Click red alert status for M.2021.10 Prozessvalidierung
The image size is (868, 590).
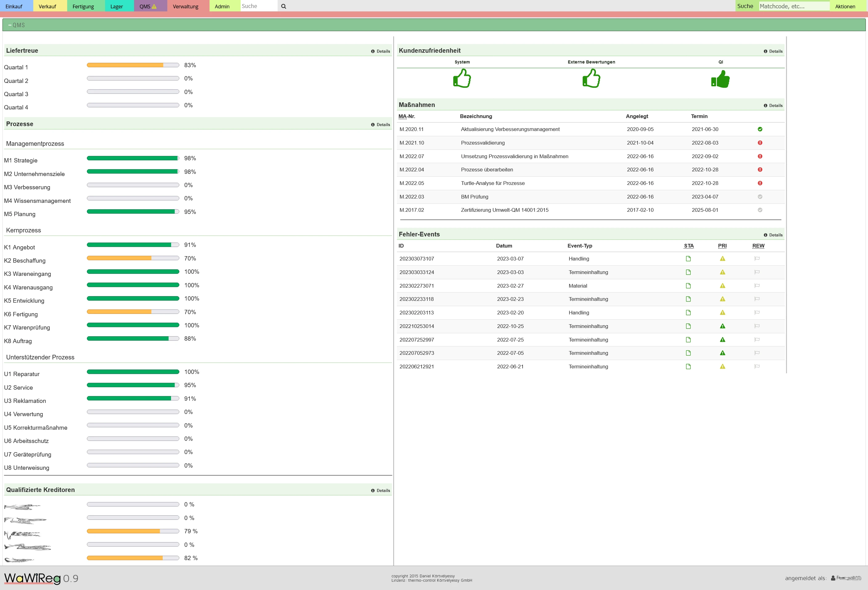[x=760, y=143]
